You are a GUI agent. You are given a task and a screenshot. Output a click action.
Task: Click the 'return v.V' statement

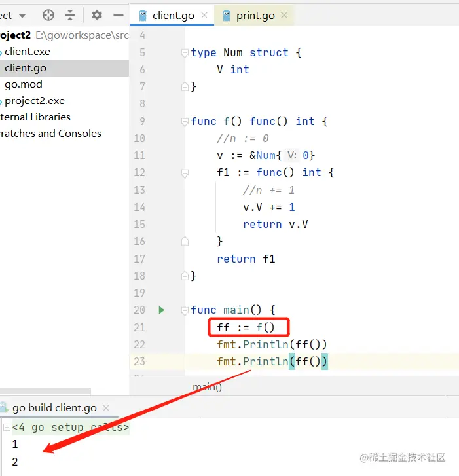[x=276, y=225]
